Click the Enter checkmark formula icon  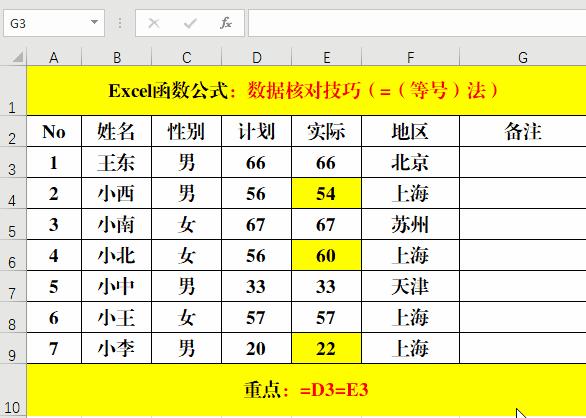click(x=190, y=24)
